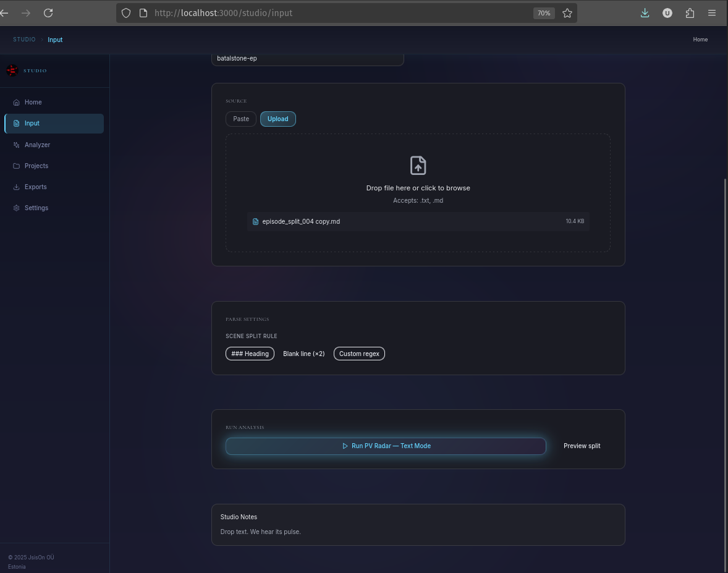Switch the source mode to Paste
The height and width of the screenshot is (573, 728).
tap(240, 119)
